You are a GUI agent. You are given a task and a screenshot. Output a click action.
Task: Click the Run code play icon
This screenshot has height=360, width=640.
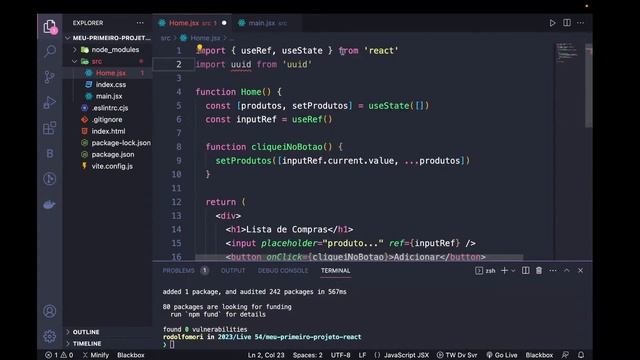[552, 23]
